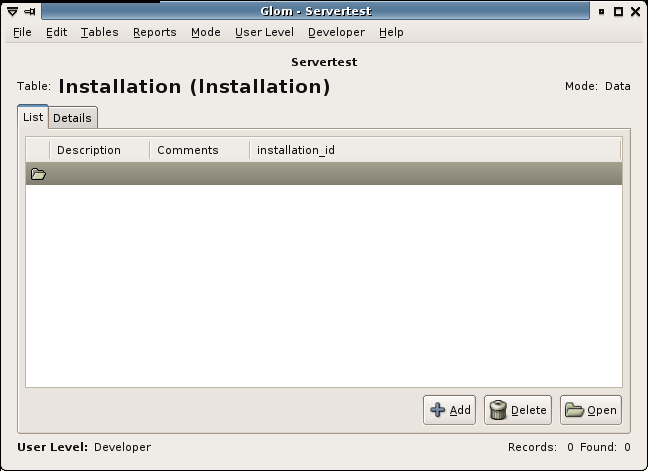Open the Mode menu
The width and height of the screenshot is (648, 471).
205,32
